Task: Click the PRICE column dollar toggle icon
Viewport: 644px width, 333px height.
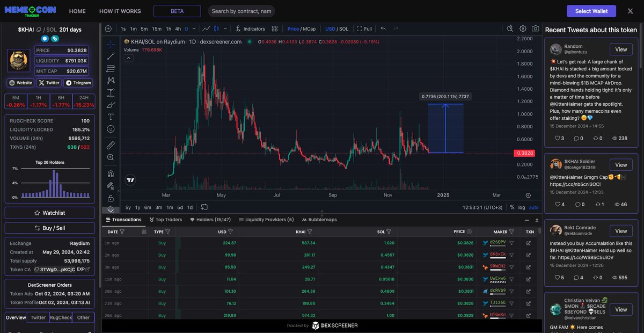Action: point(470,232)
